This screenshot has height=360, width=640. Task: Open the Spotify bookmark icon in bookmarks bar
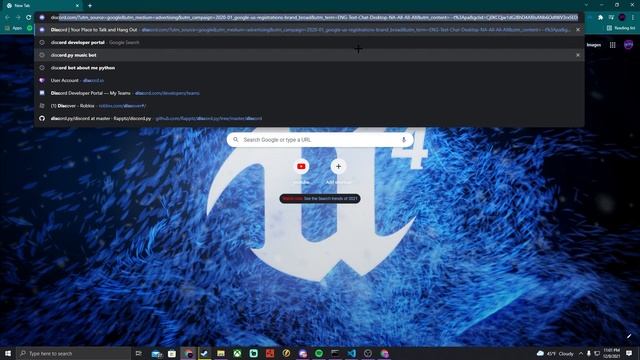[30, 28]
